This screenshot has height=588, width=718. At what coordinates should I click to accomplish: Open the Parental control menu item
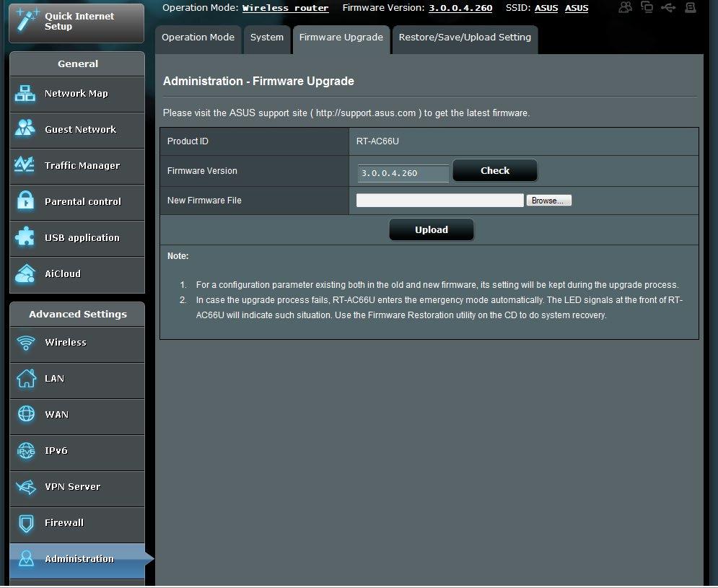[x=77, y=203]
